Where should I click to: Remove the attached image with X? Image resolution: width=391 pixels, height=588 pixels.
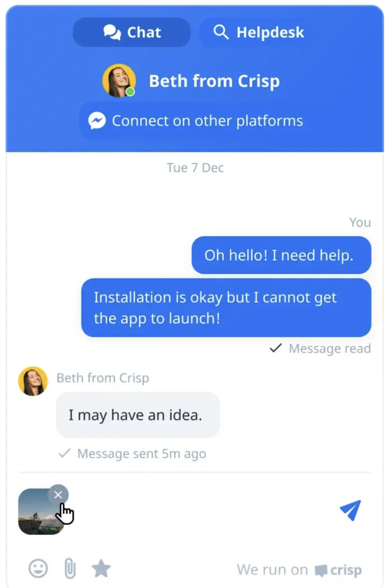pos(58,495)
